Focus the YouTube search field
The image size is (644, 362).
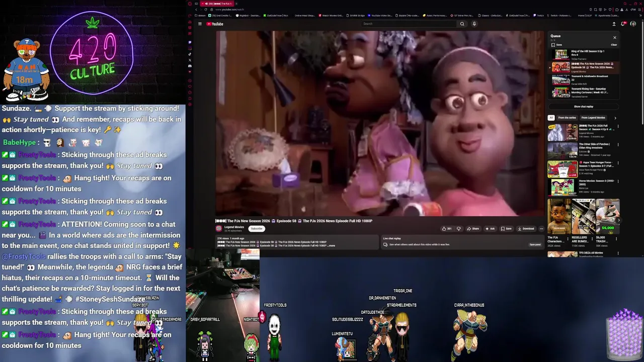tap(409, 24)
